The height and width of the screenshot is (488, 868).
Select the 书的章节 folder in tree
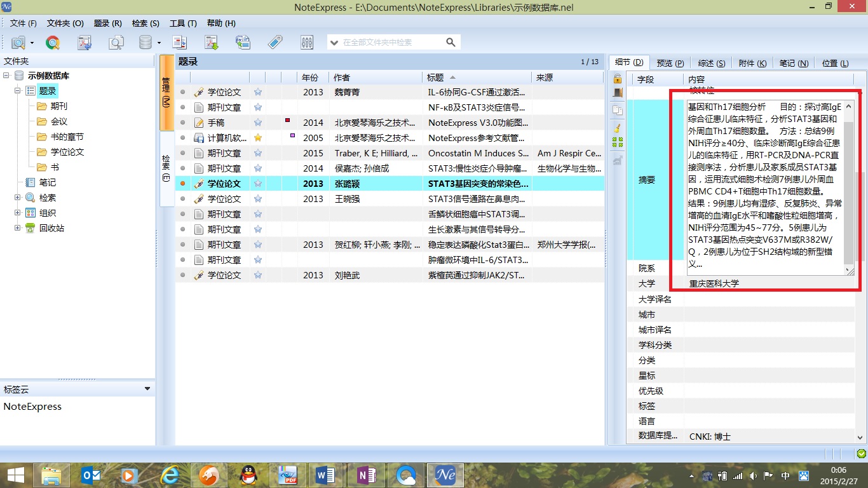click(67, 137)
